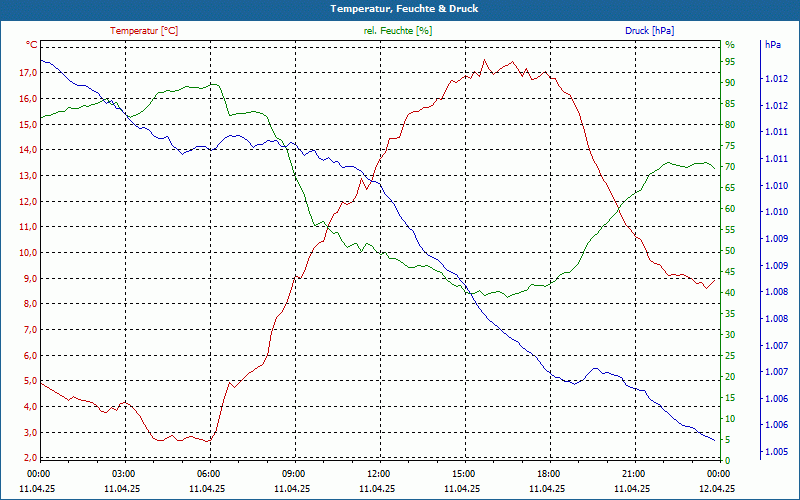Image resolution: width=800 pixels, height=500 pixels.
Task: Click the green '%' axis unit label
Action: click(730, 45)
